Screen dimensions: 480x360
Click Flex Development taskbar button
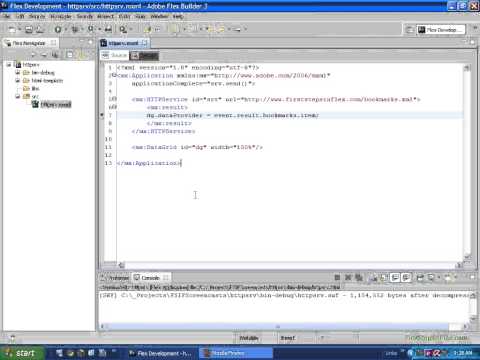[161, 353]
